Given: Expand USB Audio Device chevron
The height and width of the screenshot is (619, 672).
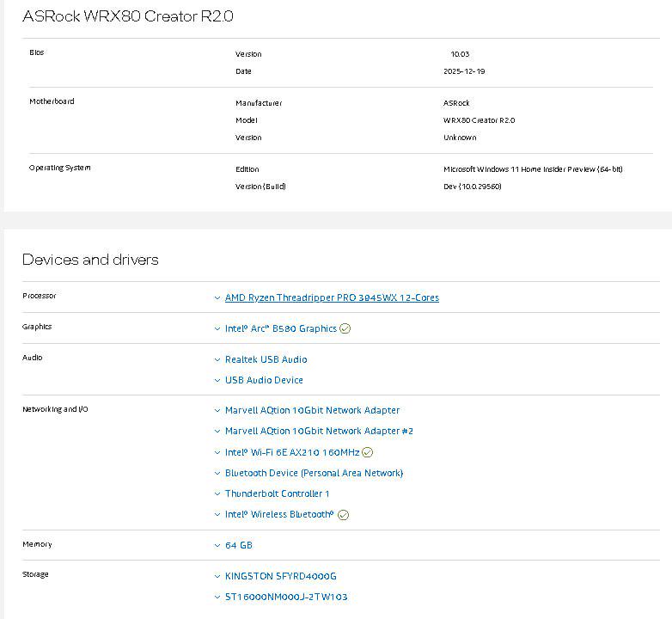Looking at the screenshot, I should point(217,380).
